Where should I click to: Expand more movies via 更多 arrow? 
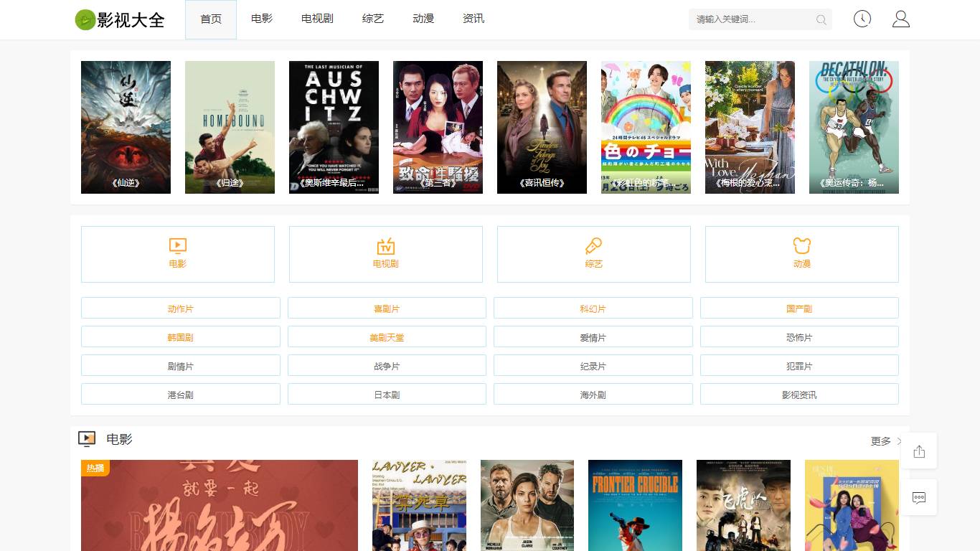coord(886,441)
